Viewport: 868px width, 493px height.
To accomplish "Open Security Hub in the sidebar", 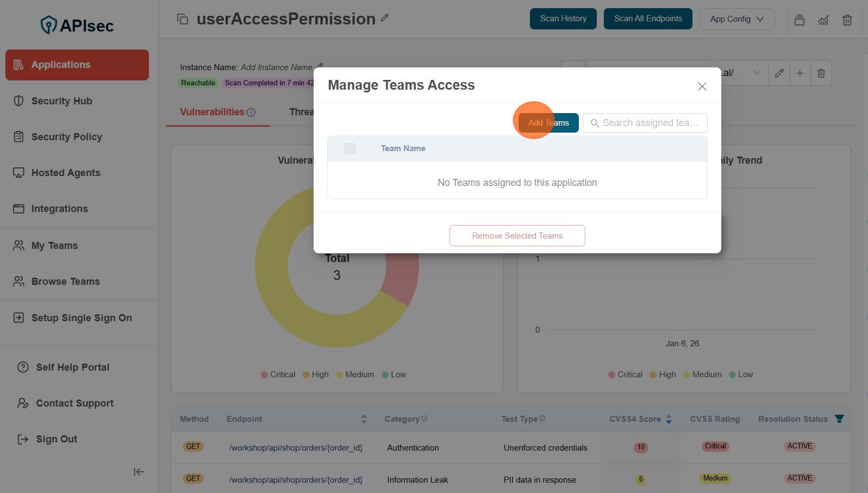I will coord(61,101).
